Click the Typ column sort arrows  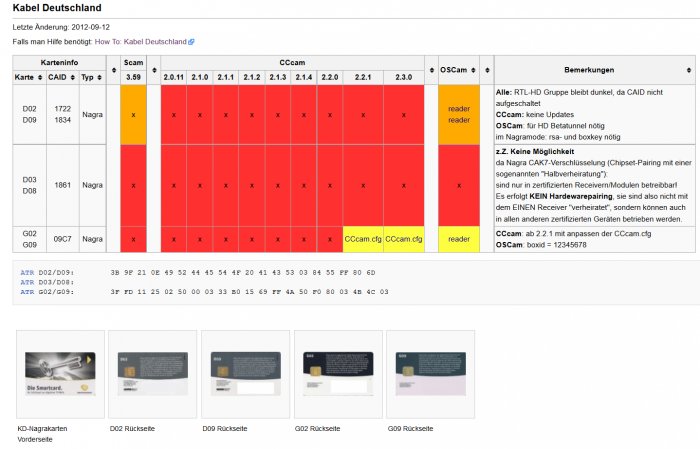coord(100,78)
